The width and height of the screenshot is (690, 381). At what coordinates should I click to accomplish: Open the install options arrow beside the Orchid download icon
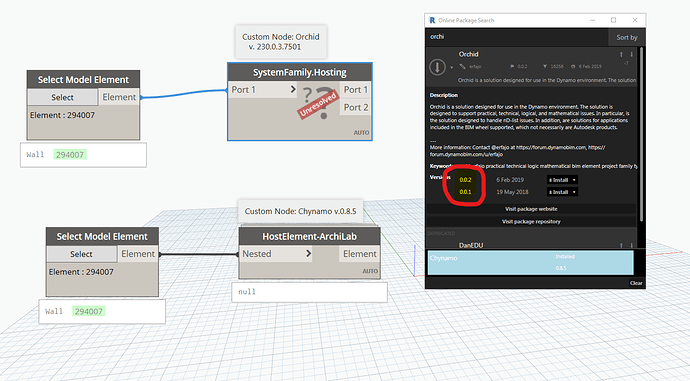(451, 68)
